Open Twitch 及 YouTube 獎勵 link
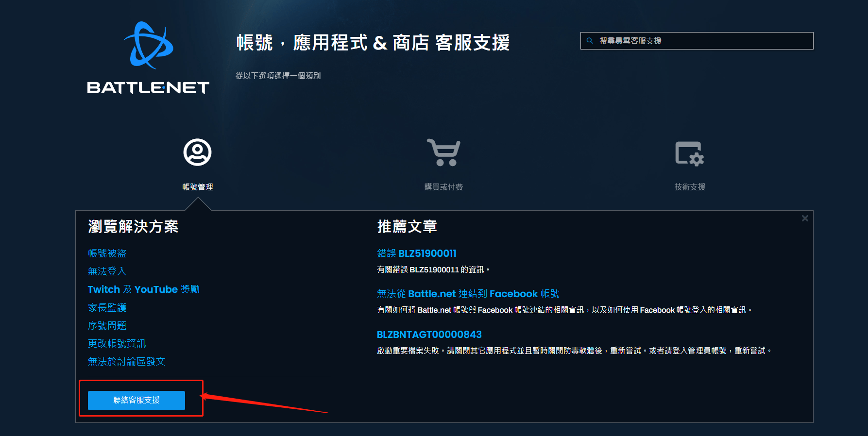 pyautogui.click(x=144, y=289)
